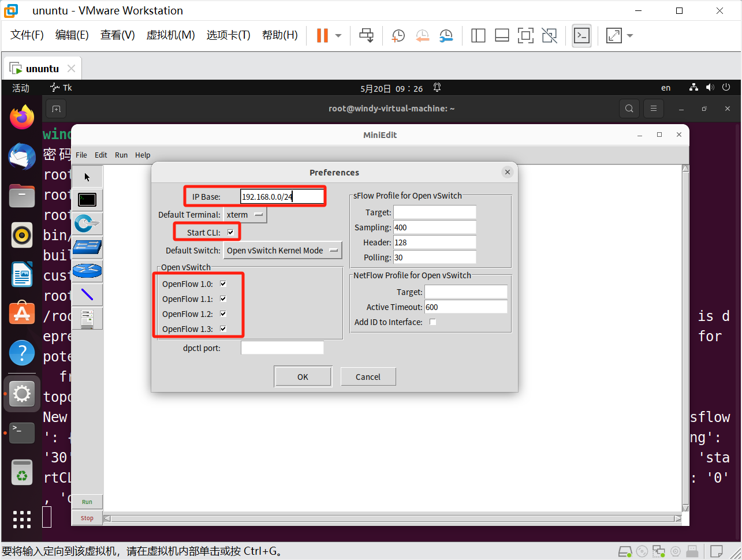Confirm preferences with the OK button
The image size is (742, 560).
pyautogui.click(x=303, y=376)
